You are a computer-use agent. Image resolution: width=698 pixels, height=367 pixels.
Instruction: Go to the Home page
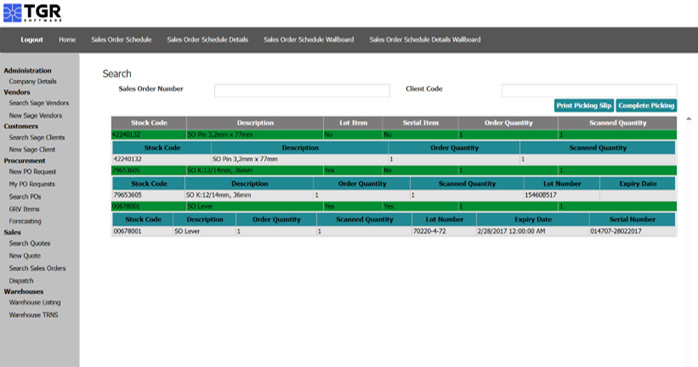point(67,40)
